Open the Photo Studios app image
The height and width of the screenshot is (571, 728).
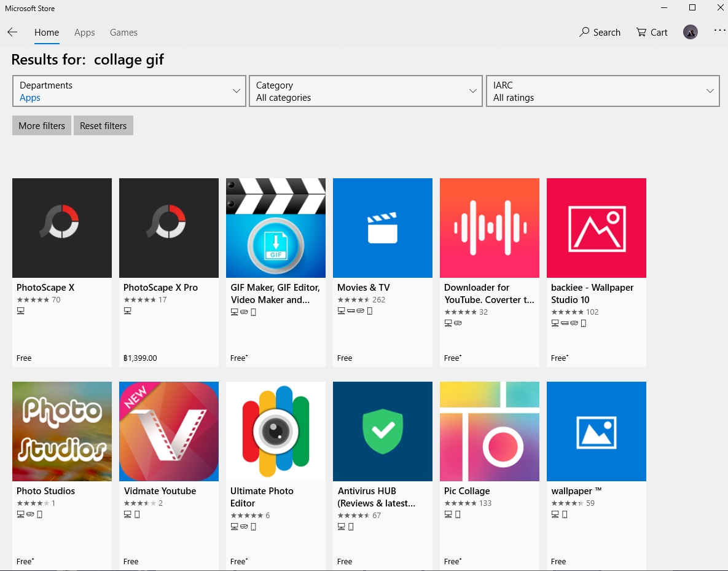click(62, 431)
